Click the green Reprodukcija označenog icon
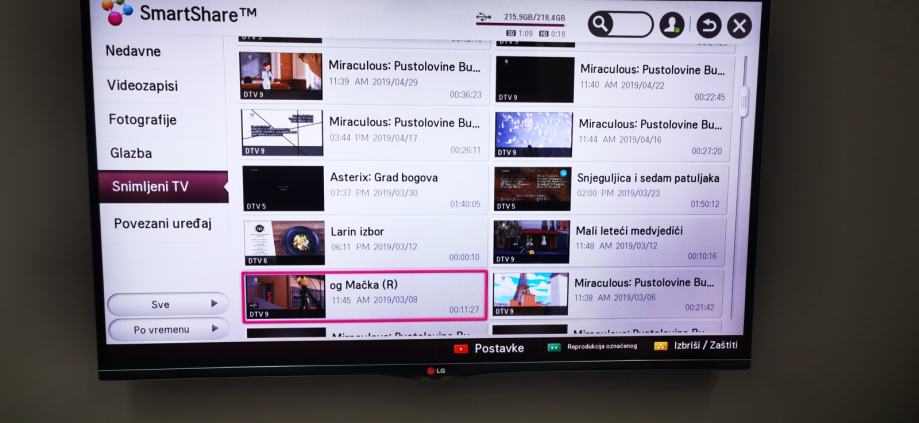 (x=553, y=347)
